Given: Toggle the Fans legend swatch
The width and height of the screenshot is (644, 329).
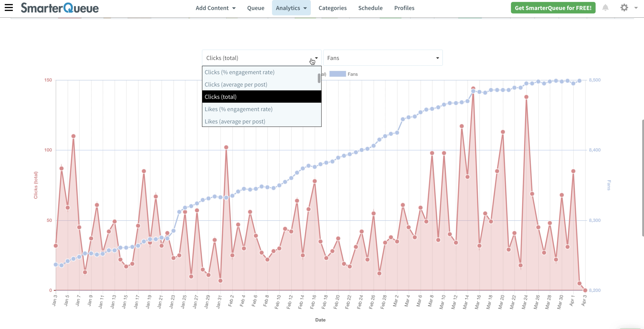Looking at the screenshot, I should [x=337, y=74].
